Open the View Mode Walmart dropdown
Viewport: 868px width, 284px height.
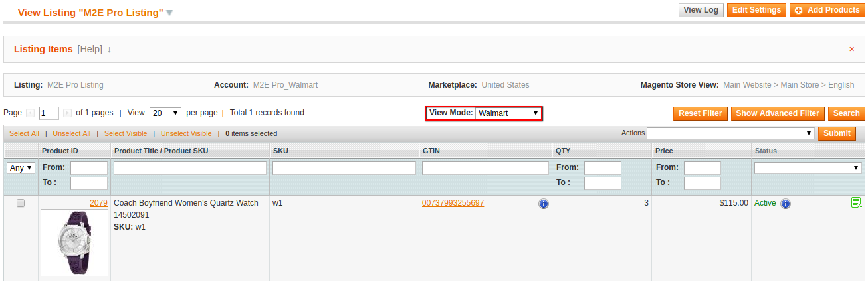coord(508,113)
